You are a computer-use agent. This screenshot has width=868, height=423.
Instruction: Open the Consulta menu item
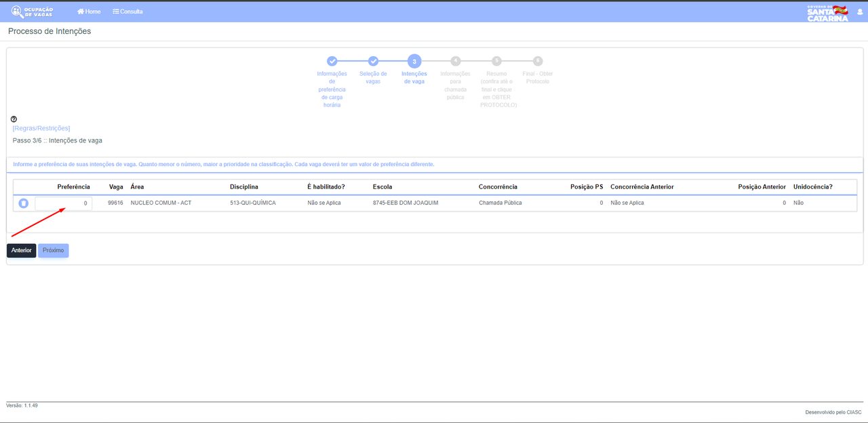click(x=127, y=12)
